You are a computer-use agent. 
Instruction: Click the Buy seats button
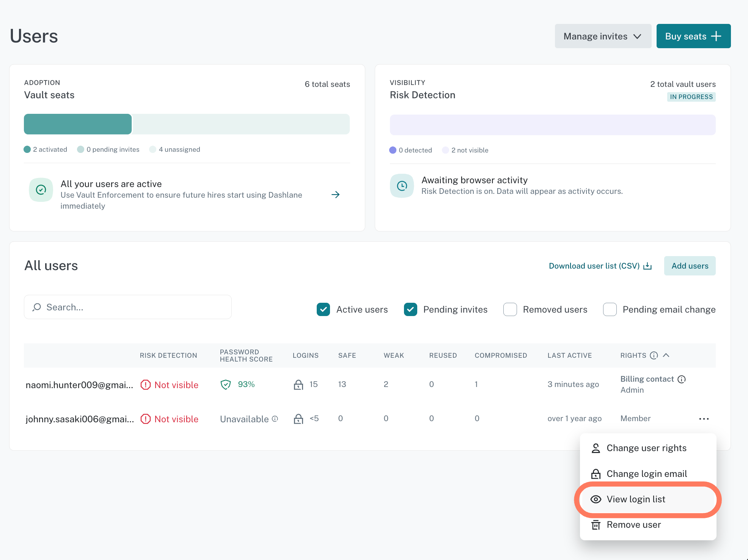tap(693, 36)
